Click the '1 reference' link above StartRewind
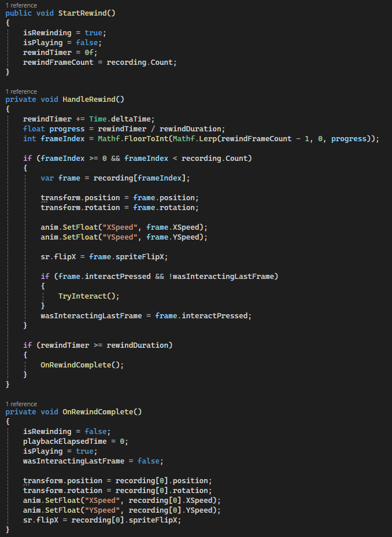Screen dimensions: 392x537 point(21,5)
